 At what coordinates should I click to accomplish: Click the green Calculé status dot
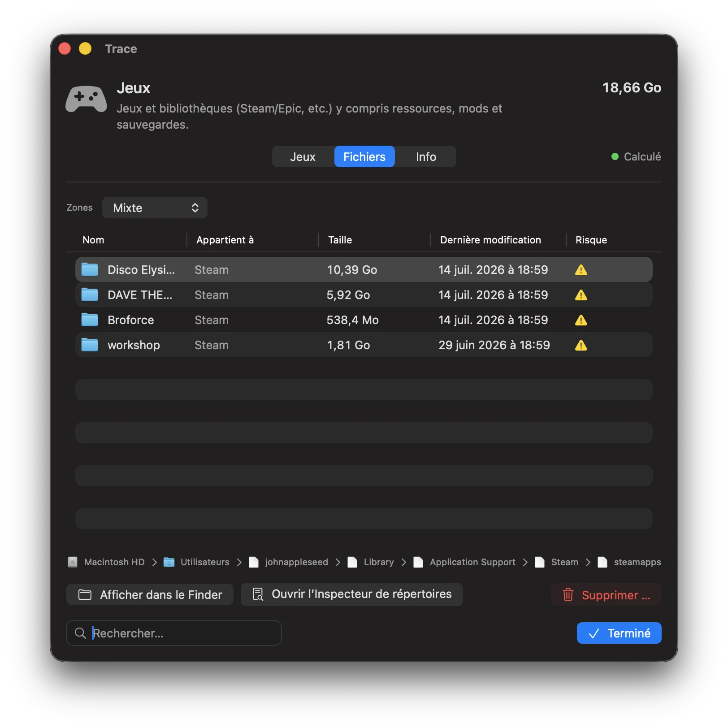[615, 156]
